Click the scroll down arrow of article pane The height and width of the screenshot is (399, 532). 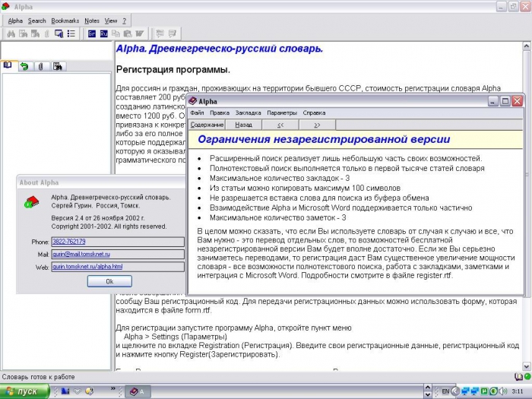(x=526, y=366)
